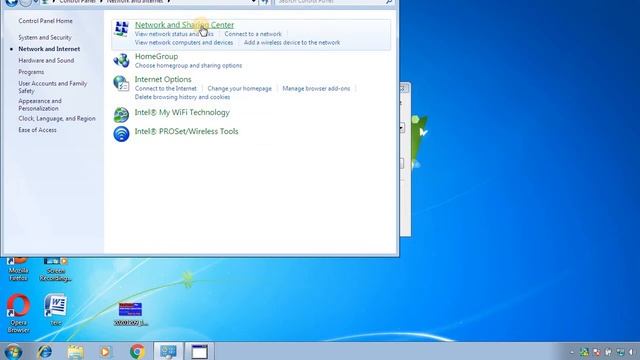Click the Forward navigation button
640x360 pixels.
(25, 2)
